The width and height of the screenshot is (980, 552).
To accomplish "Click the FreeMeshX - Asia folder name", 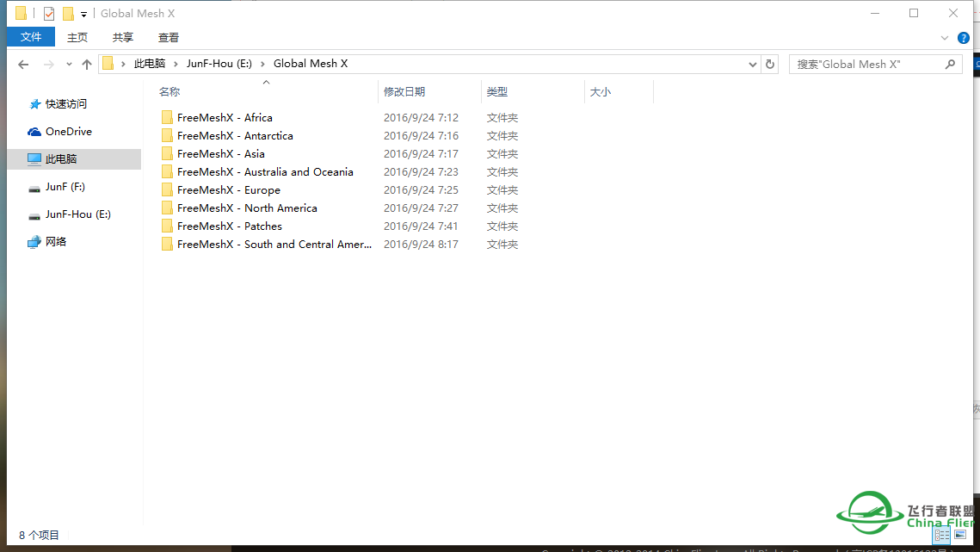I will (x=221, y=154).
